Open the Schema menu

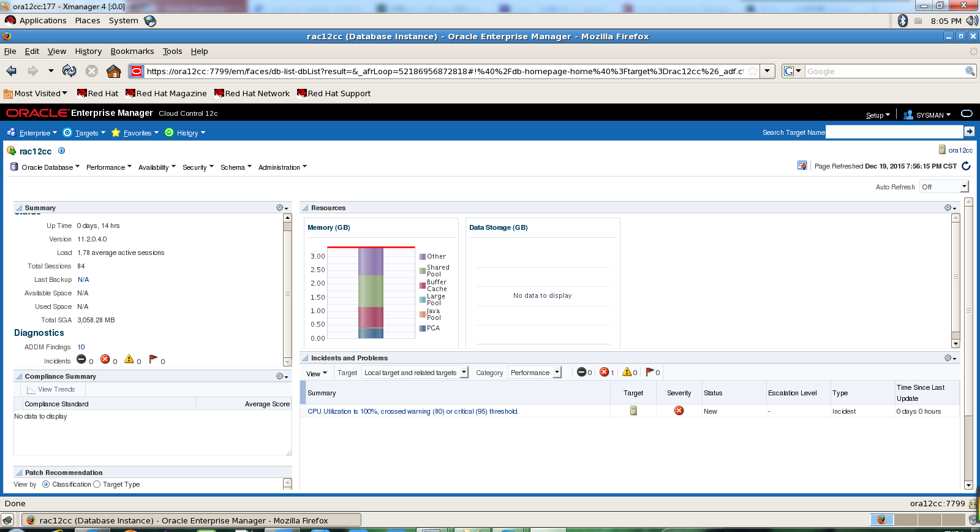(x=236, y=167)
